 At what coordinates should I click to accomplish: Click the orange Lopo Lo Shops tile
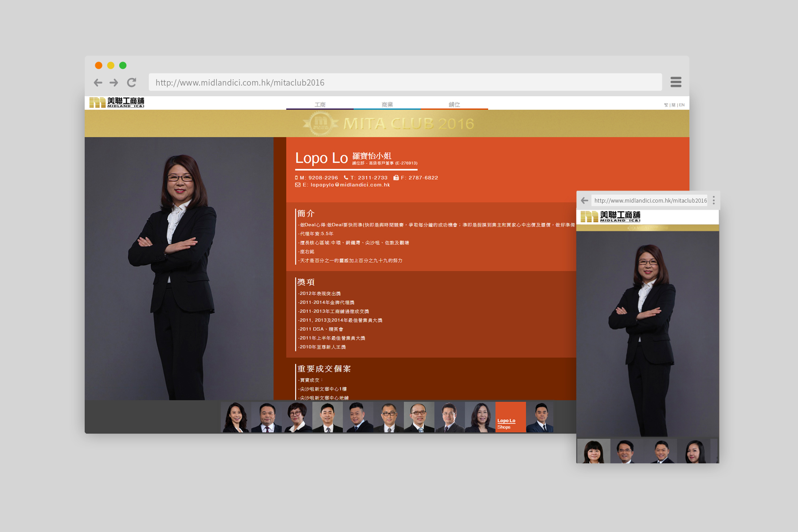tap(511, 417)
